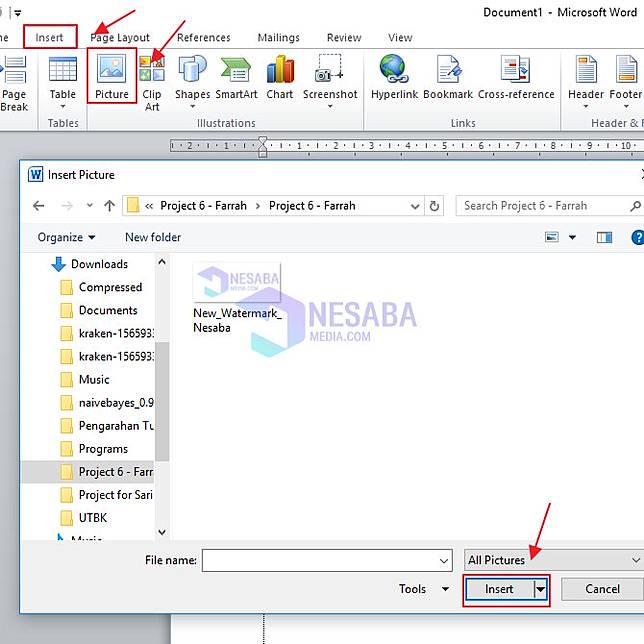The height and width of the screenshot is (644, 644).
Task: Open File name combo box dropdown
Action: click(444, 560)
